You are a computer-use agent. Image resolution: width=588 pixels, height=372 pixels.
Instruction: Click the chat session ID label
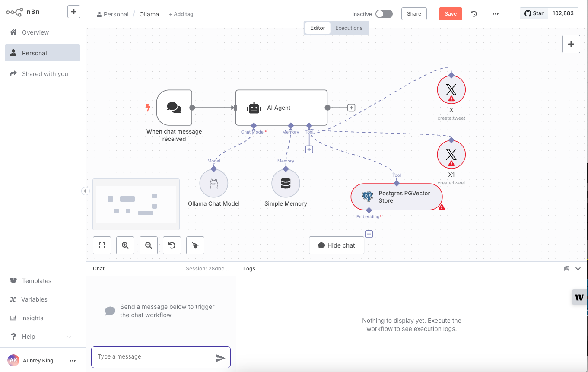207,269
